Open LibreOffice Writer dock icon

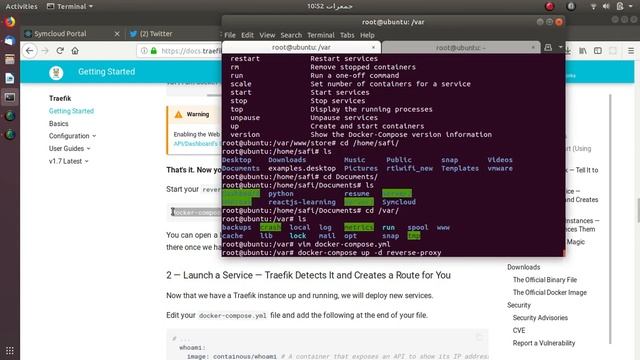click(x=10, y=78)
